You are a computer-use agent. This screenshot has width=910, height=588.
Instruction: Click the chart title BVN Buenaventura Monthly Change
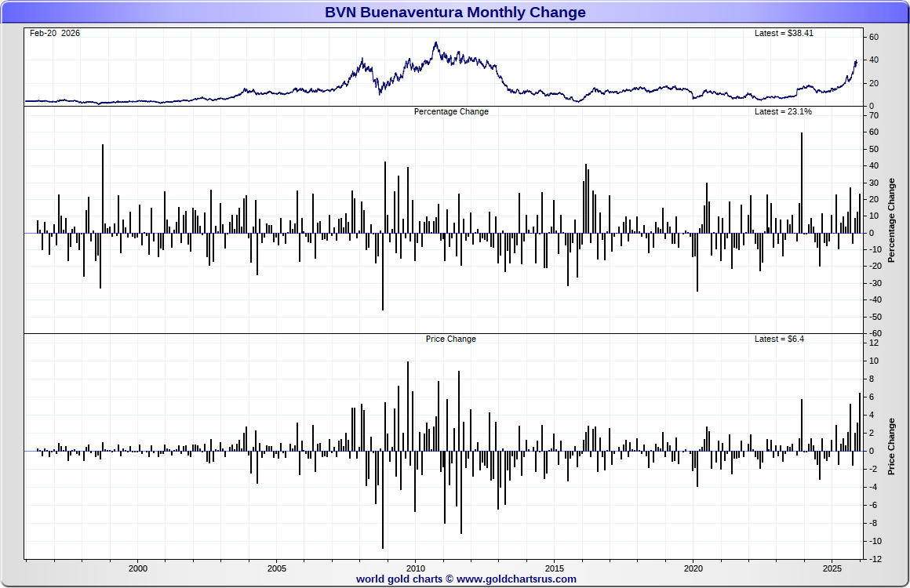[455, 13]
